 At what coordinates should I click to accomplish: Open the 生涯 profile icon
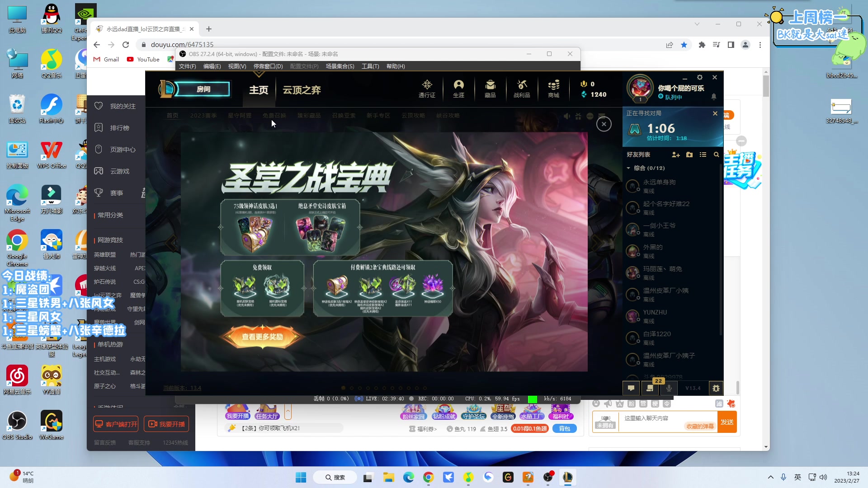pyautogui.click(x=458, y=89)
